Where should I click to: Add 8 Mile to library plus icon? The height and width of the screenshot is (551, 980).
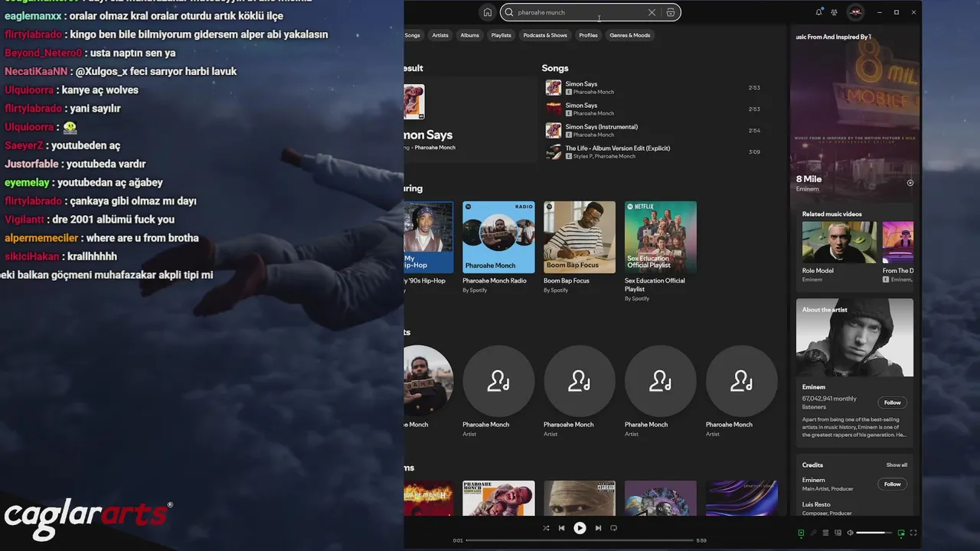[x=910, y=183]
